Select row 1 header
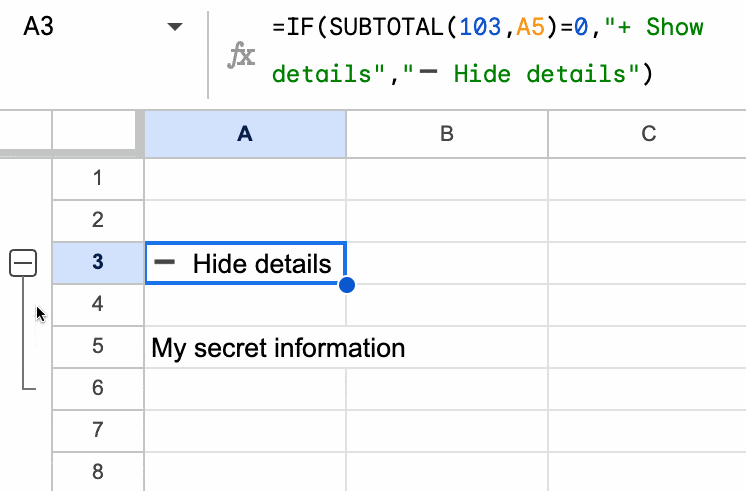 coord(98,179)
